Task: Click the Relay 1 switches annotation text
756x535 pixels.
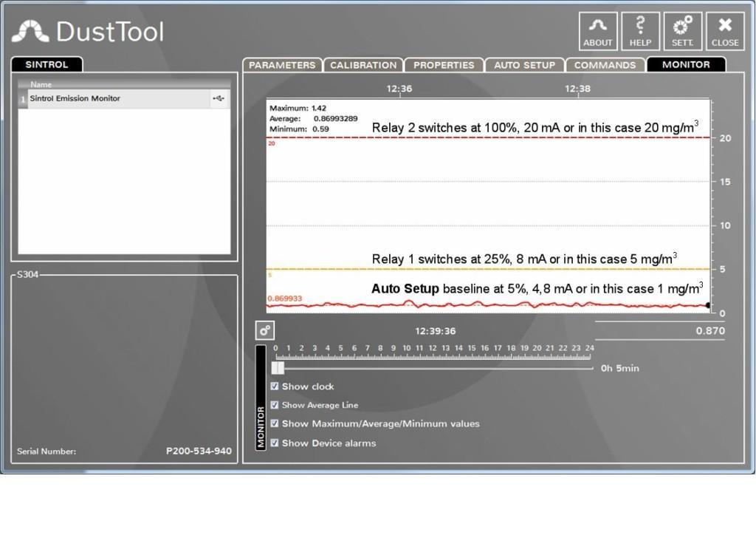Action: click(x=524, y=259)
